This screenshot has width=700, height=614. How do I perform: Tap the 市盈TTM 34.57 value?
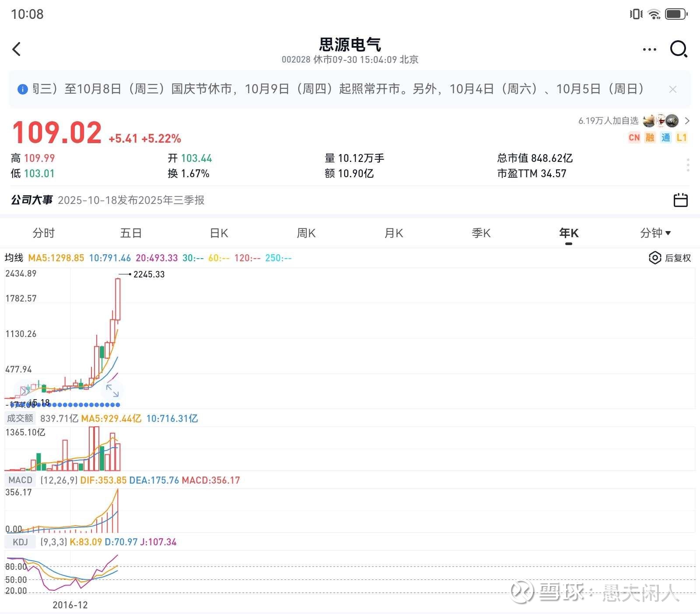(x=532, y=174)
